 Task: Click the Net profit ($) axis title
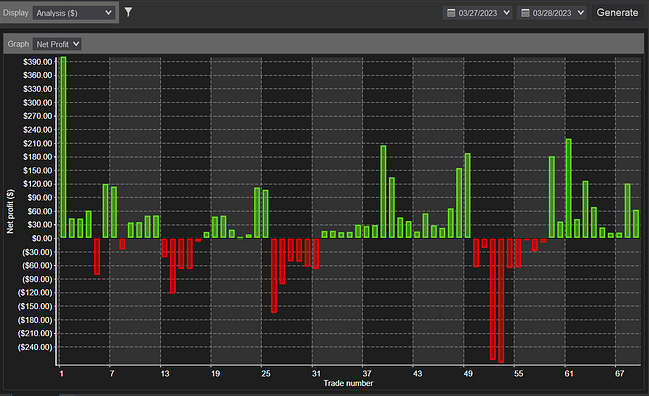pos(10,211)
